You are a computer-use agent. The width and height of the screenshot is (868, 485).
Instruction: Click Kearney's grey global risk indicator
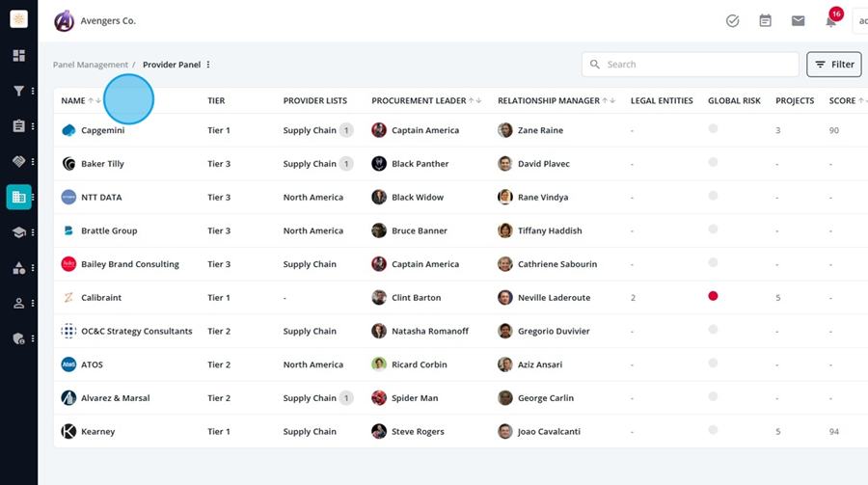pyautogui.click(x=713, y=430)
